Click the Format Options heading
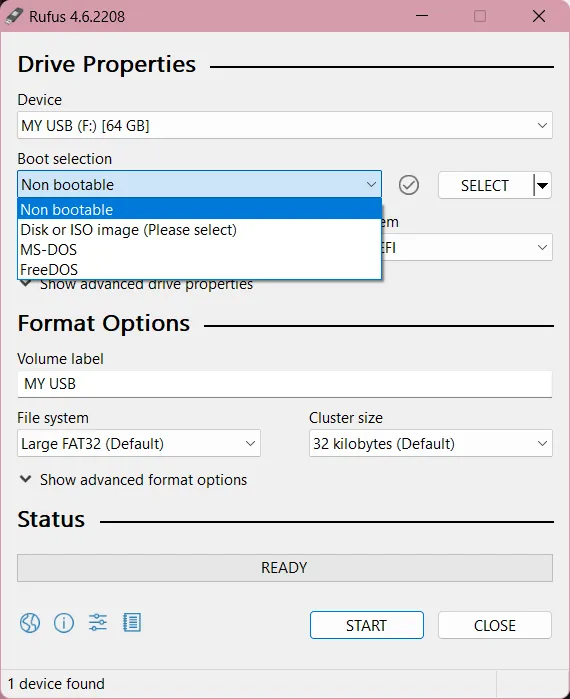This screenshot has height=699, width=570. coord(103,323)
